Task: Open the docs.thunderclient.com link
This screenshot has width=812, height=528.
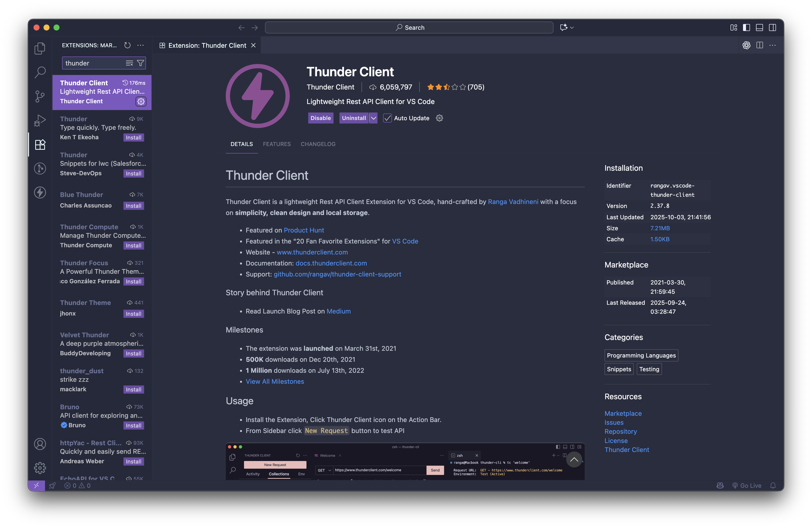Action: (331, 263)
